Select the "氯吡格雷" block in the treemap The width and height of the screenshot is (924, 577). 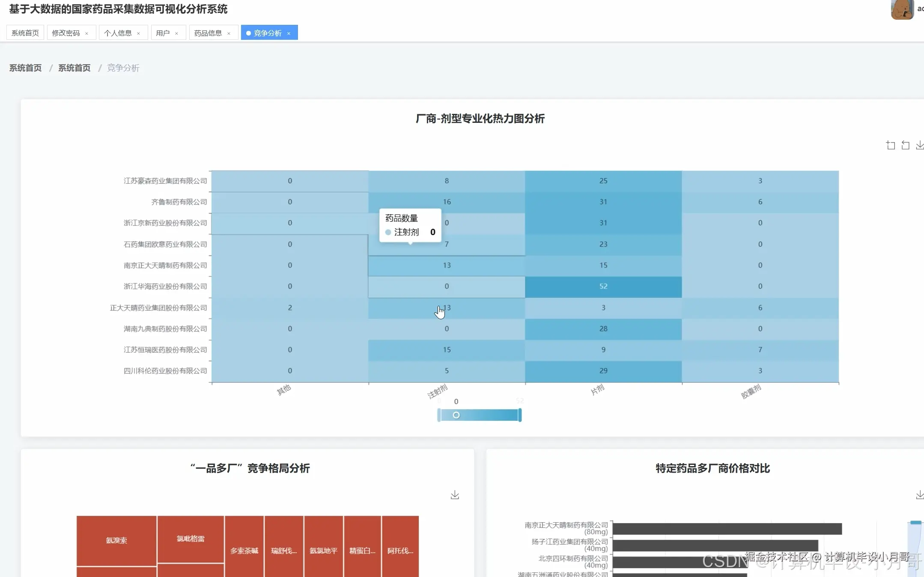pos(190,538)
